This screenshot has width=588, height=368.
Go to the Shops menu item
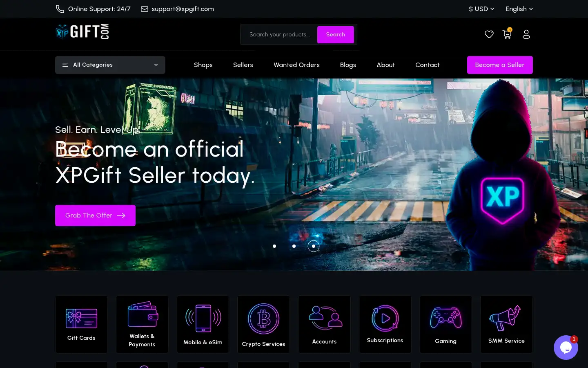coord(203,65)
